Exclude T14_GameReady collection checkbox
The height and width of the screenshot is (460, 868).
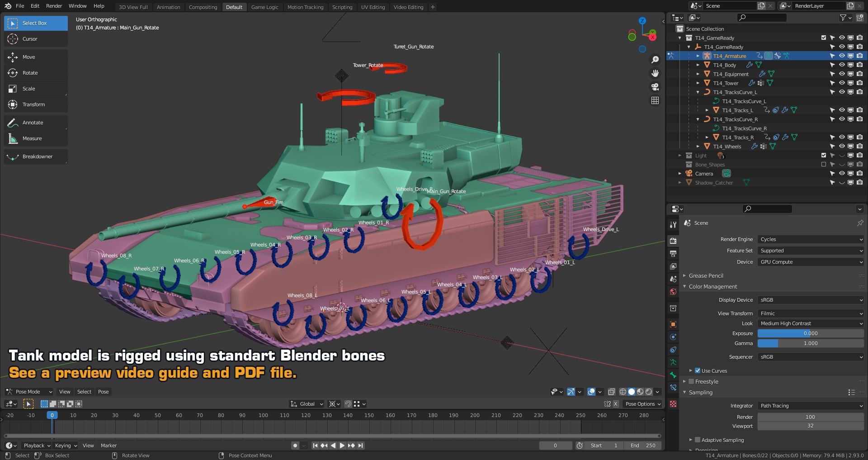824,38
